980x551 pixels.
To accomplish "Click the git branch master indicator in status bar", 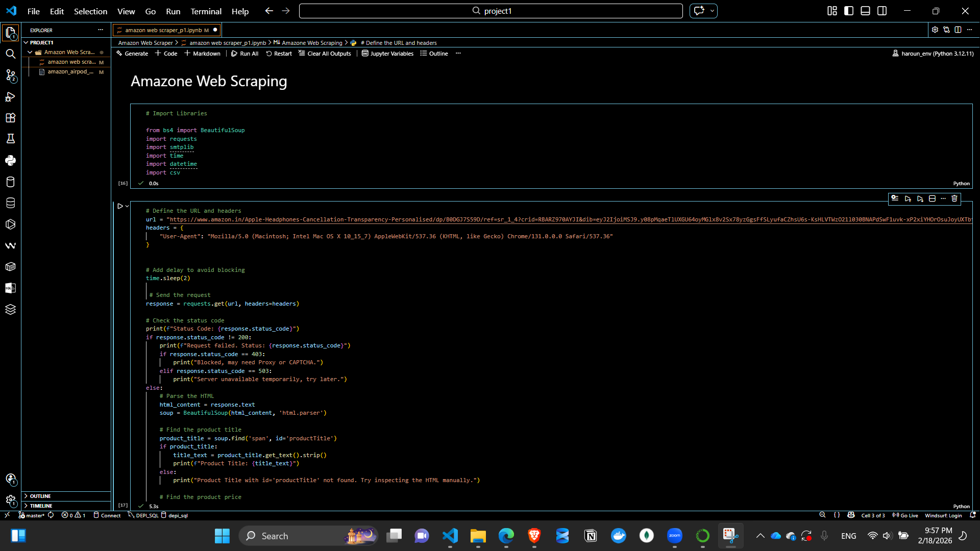I will [x=32, y=515].
